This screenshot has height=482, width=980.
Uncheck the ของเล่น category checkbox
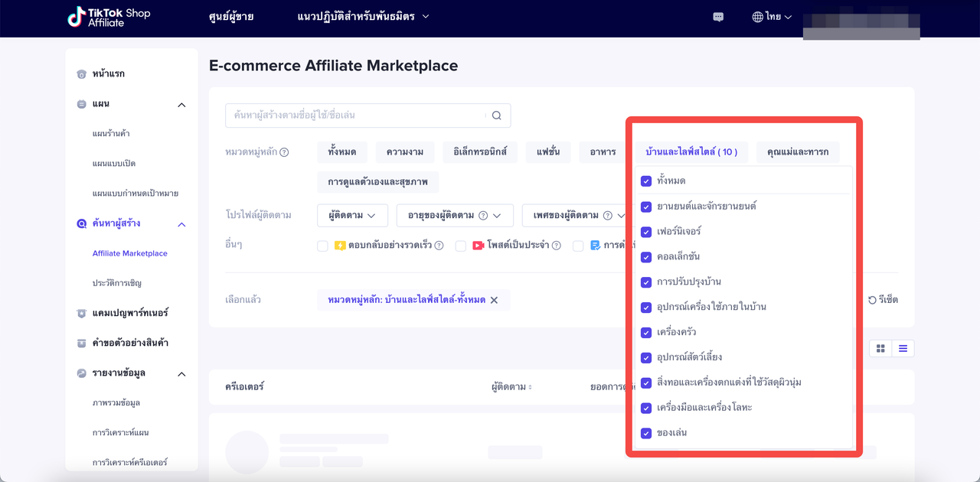(646, 433)
